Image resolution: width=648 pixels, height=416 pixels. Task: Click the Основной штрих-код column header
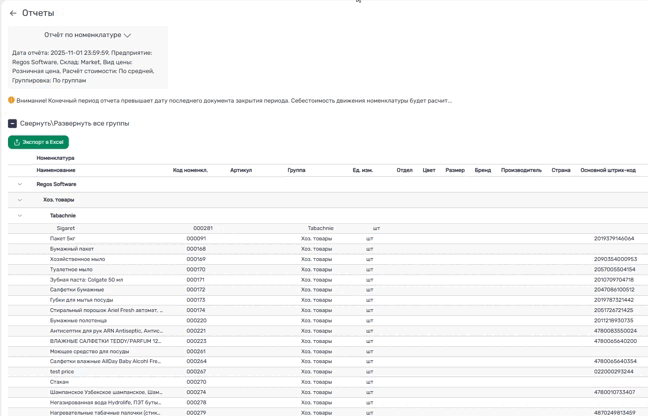point(607,170)
